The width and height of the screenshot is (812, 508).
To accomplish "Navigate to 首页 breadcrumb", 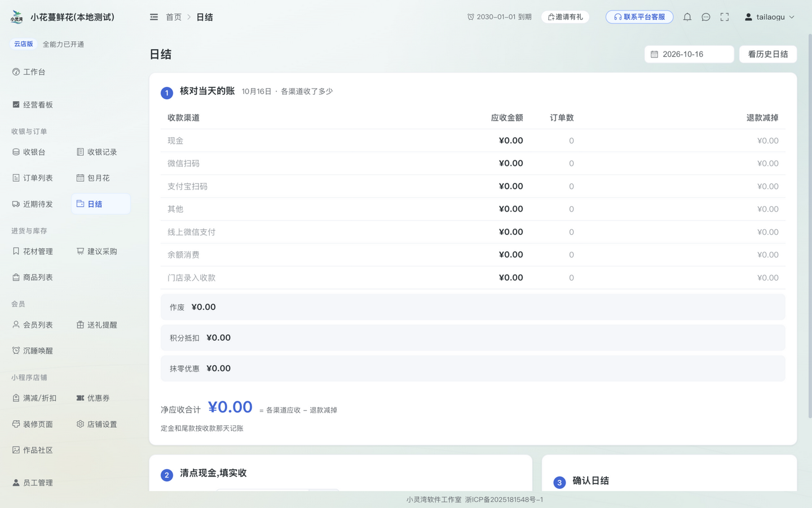I will (174, 17).
